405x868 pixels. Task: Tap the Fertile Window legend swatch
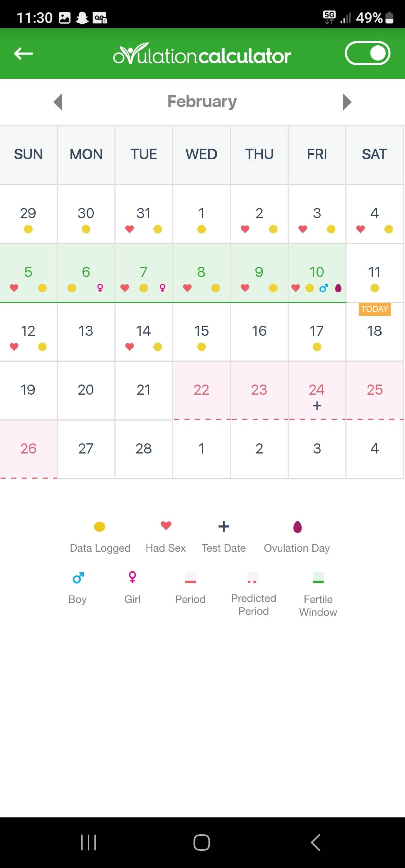[x=318, y=578]
